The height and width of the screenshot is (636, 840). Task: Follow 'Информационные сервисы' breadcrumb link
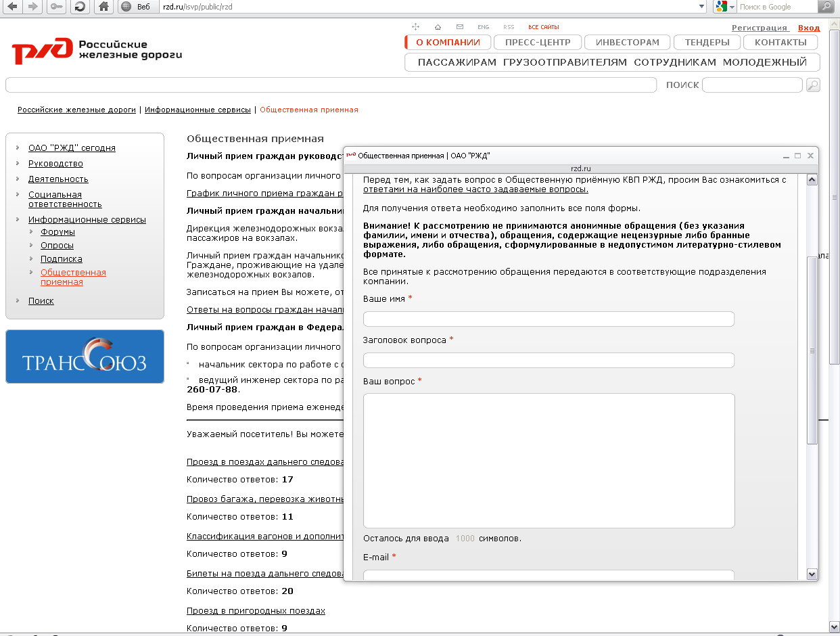(x=197, y=110)
